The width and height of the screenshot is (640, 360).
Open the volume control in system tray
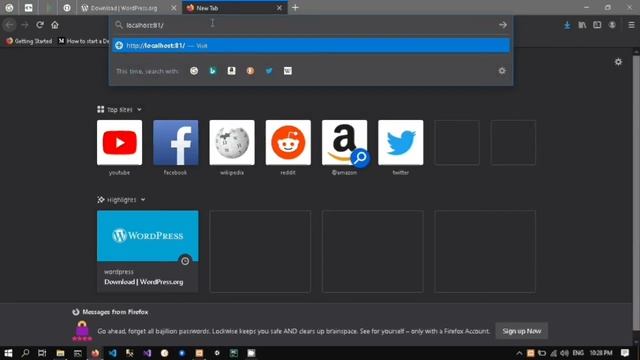tap(564, 353)
